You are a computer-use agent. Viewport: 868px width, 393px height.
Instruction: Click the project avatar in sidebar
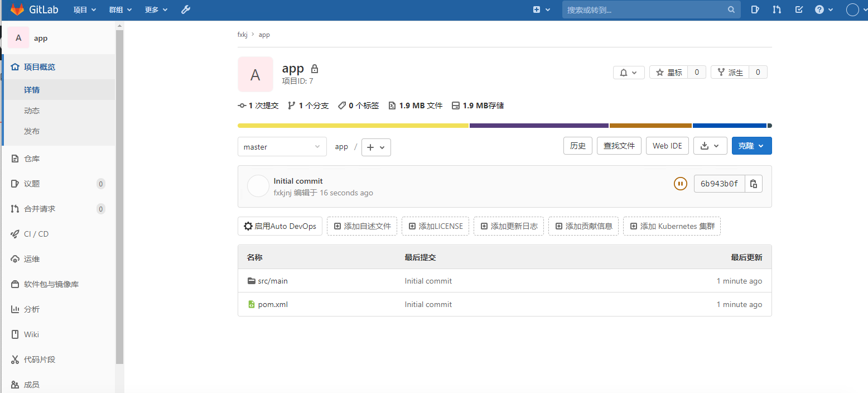18,38
